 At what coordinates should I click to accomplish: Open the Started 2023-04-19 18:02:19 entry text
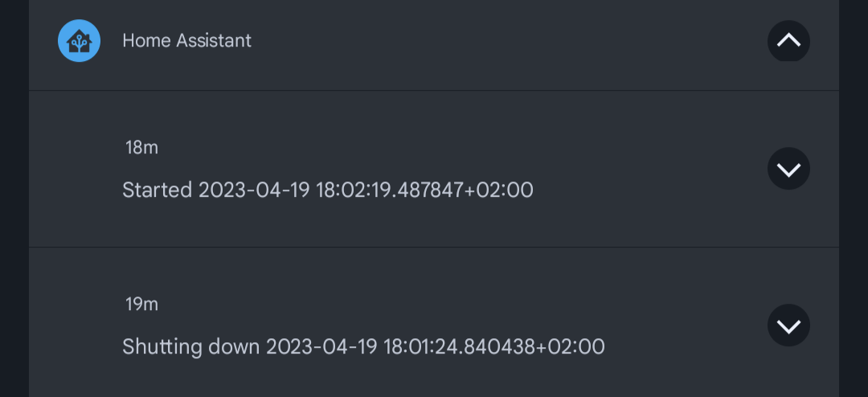(328, 190)
